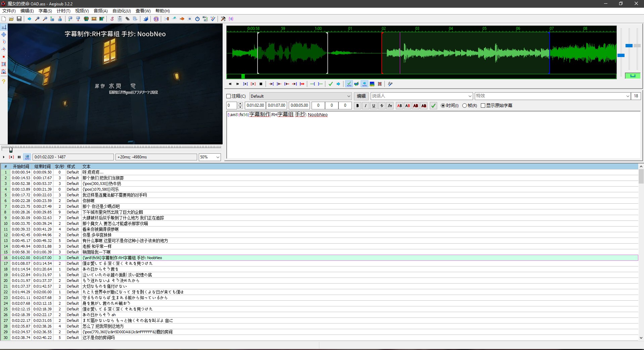Select subtitle row 17 in the grid
This screenshot has width=644, height=350.
pos(319,263)
